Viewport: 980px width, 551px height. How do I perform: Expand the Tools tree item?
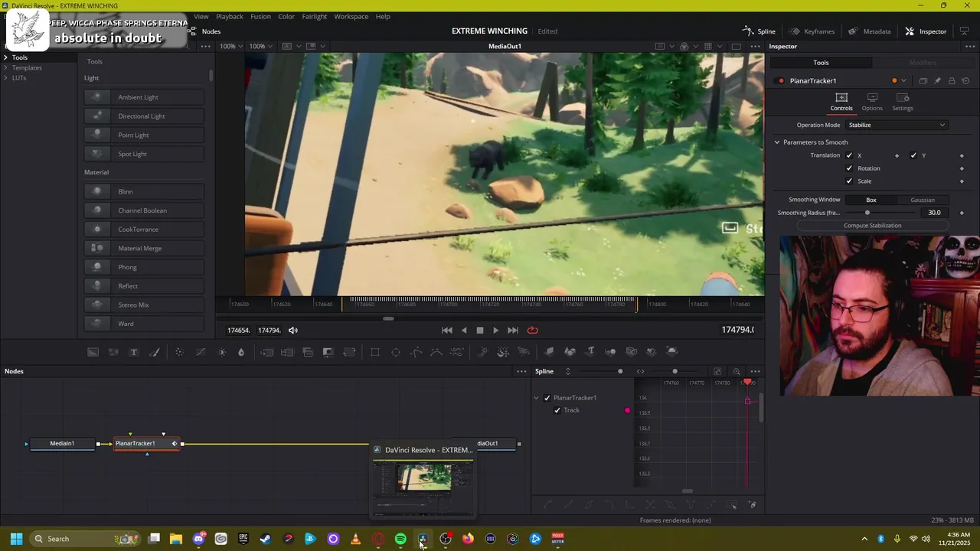coord(5,57)
